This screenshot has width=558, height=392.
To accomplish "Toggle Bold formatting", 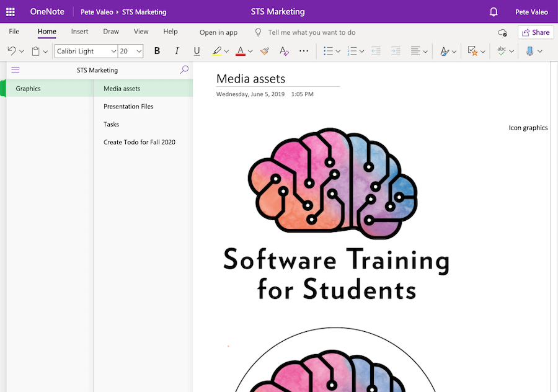I will click(157, 51).
